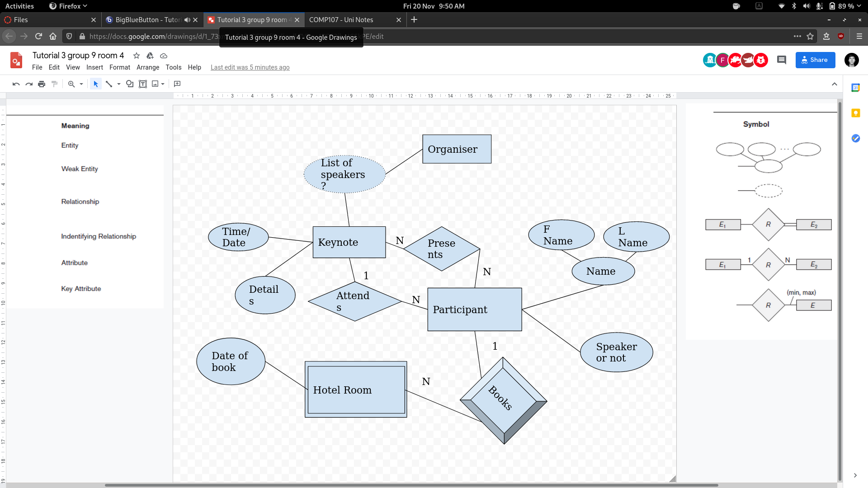This screenshot has height=488, width=868.
Task: Select the arrow/select tool in toolbar
Action: click(x=95, y=84)
